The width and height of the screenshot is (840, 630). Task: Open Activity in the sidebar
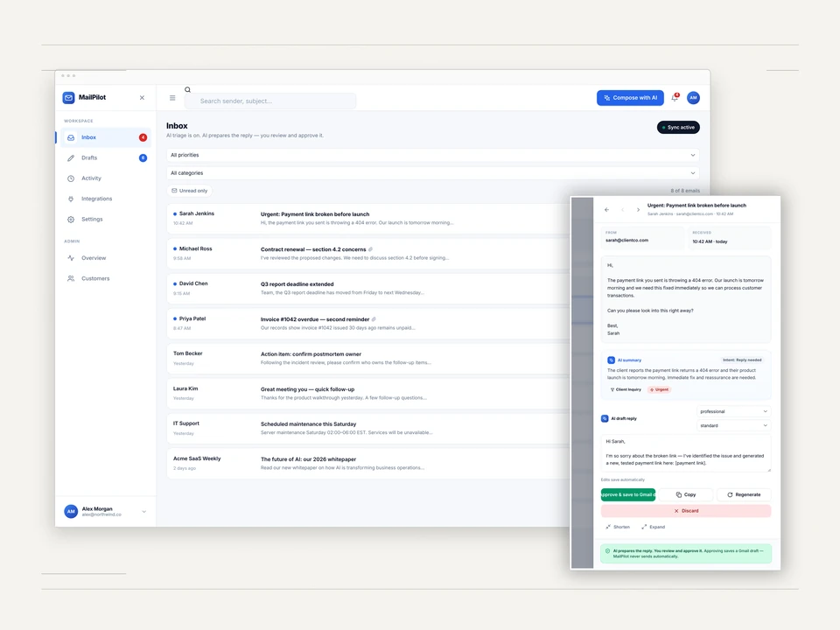coord(104,178)
